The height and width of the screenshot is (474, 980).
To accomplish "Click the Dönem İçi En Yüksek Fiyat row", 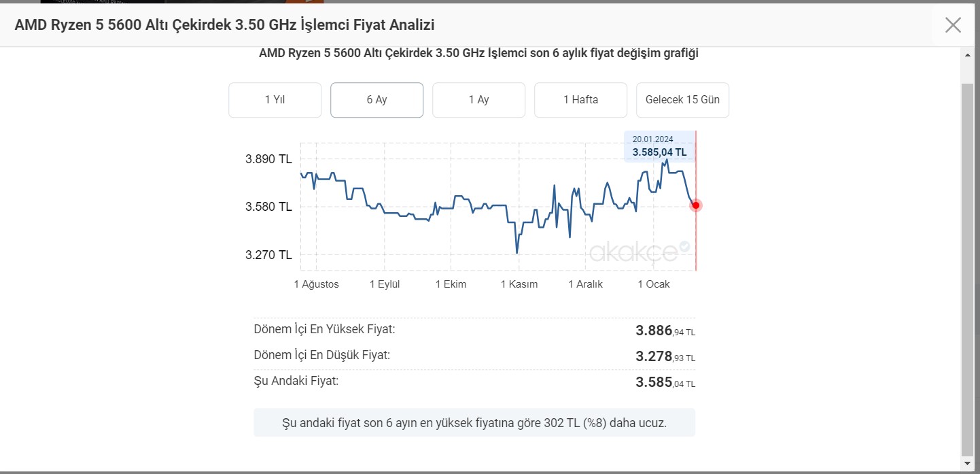I will 474,331.
